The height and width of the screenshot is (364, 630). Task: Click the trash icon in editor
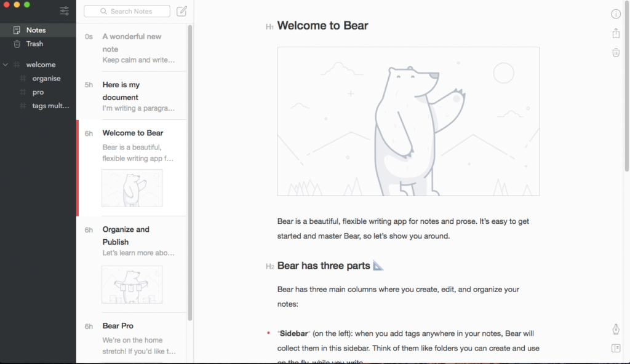[615, 52]
